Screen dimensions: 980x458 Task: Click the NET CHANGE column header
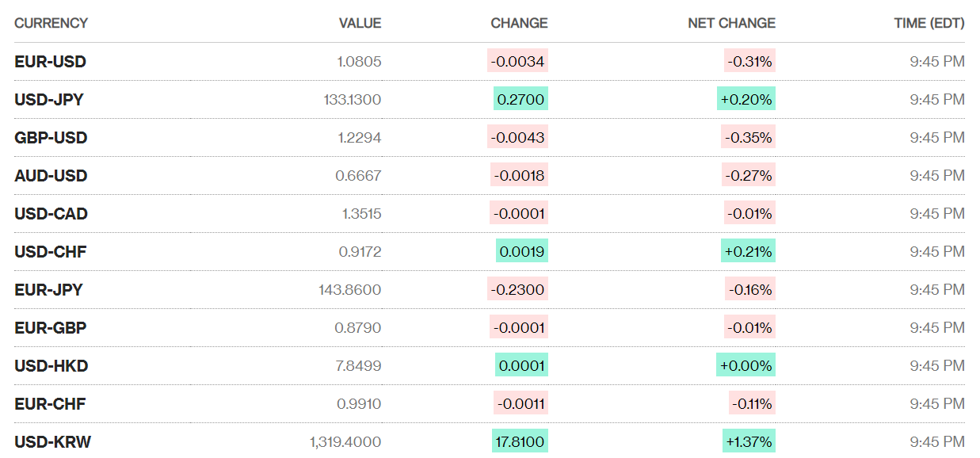pos(731,24)
